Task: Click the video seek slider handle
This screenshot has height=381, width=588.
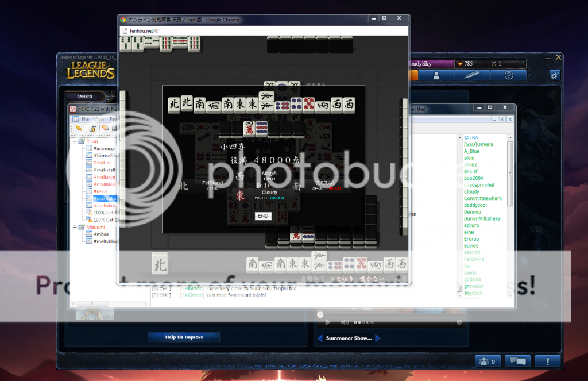Action: coord(320,314)
